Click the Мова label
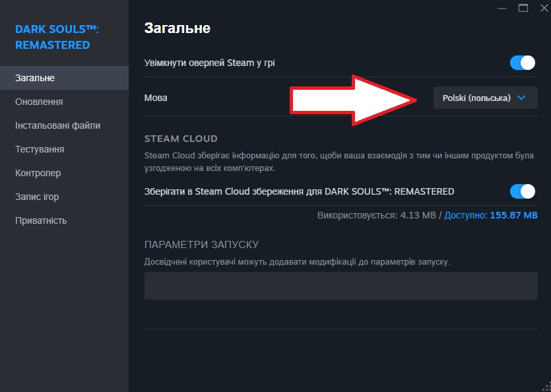 (156, 98)
